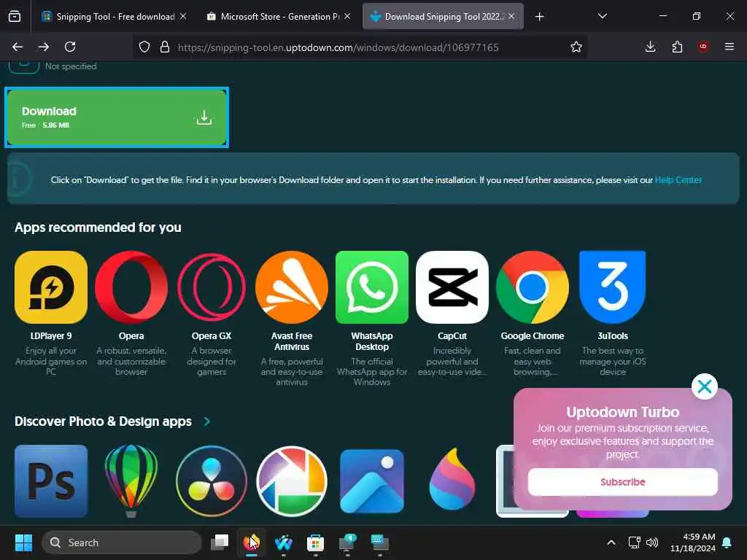
Task: Close the Snipping Tool - Free download tab
Action: coord(183,16)
